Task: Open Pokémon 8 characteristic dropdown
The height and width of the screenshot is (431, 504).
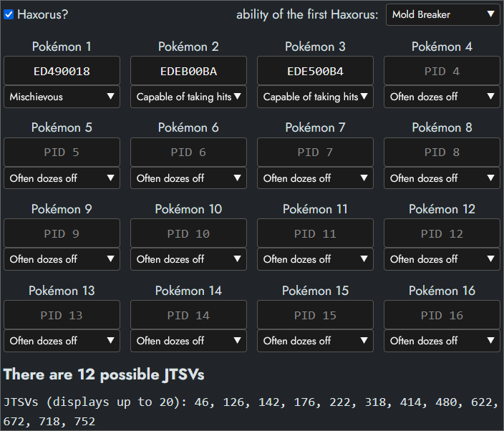Action: (442, 178)
